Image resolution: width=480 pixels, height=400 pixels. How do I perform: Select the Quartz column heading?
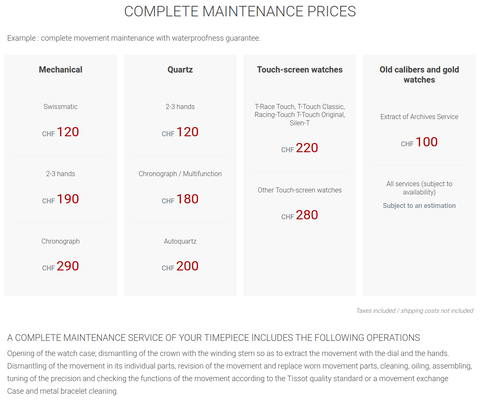(180, 70)
